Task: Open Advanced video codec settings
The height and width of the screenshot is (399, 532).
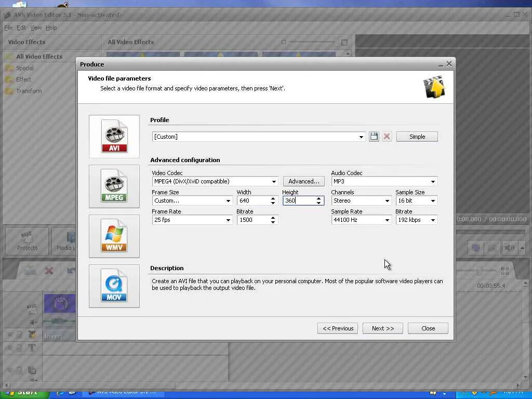Action: pyautogui.click(x=303, y=181)
